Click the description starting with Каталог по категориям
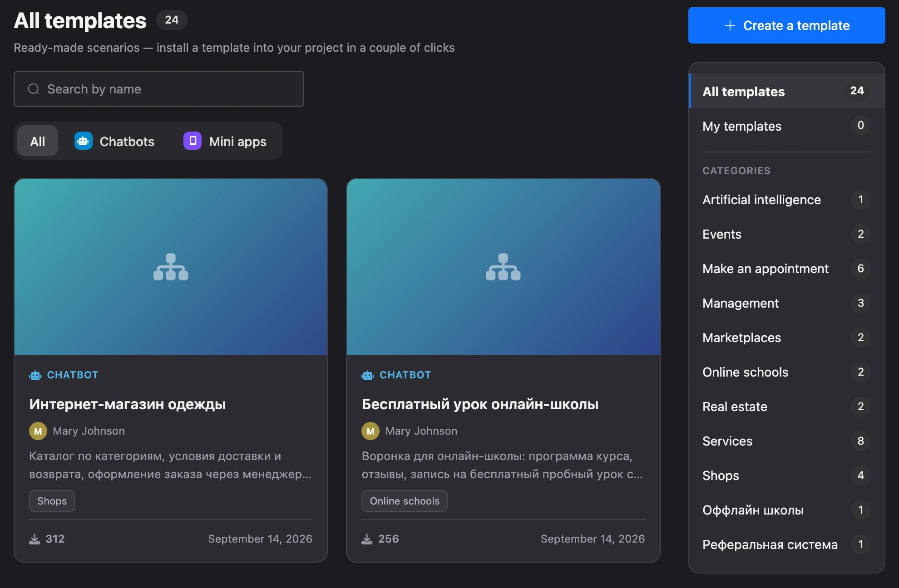Screen dimensions: 899x588 pyautogui.click(x=171, y=465)
